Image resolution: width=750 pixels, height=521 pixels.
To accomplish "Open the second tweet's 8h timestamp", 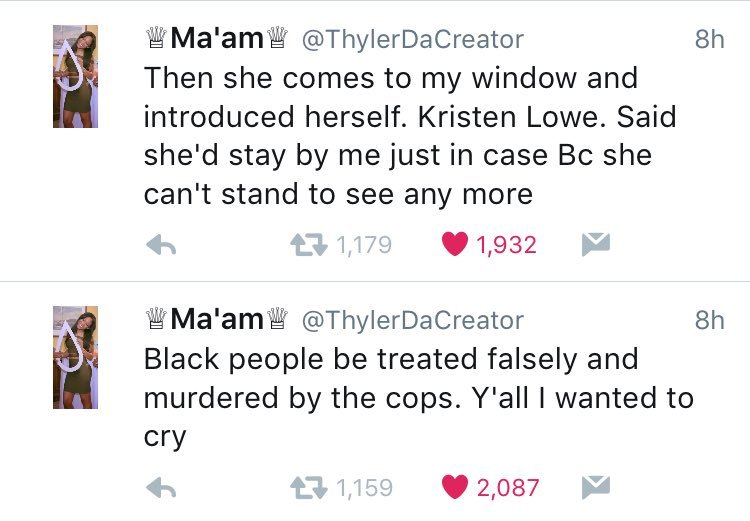I will 708,319.
